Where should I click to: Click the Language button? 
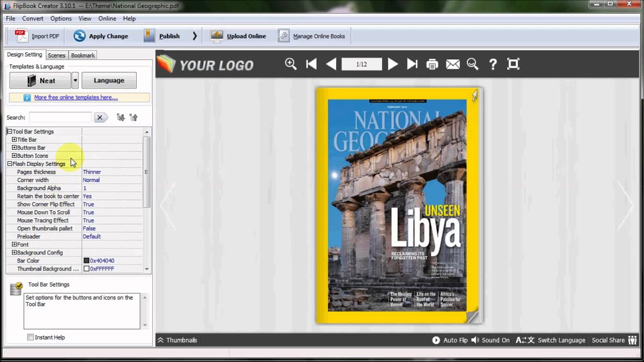pyautogui.click(x=109, y=80)
